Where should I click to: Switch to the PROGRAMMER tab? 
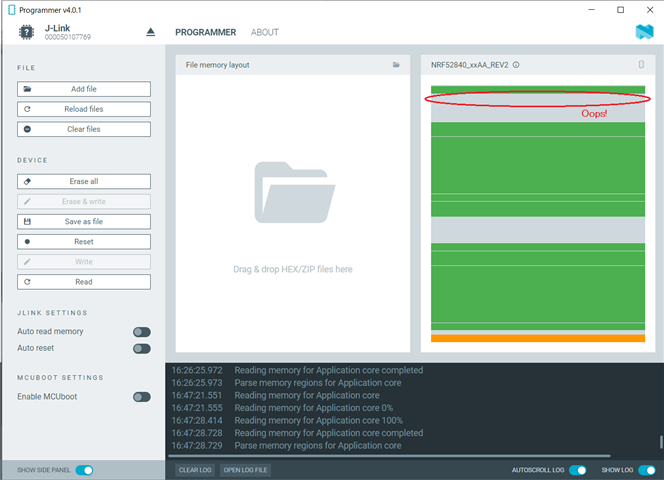pos(205,32)
